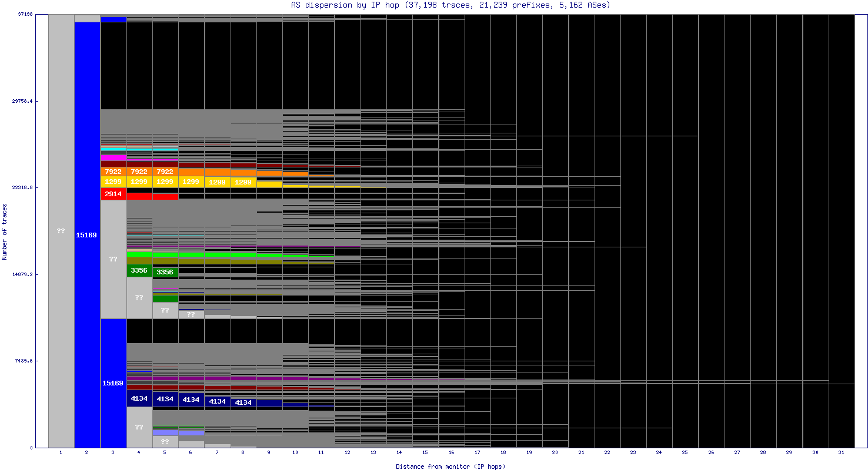Viewport: 868px width, 470px height.
Task: Click the lower blue 15169 block at hop 3
Action: (113, 383)
